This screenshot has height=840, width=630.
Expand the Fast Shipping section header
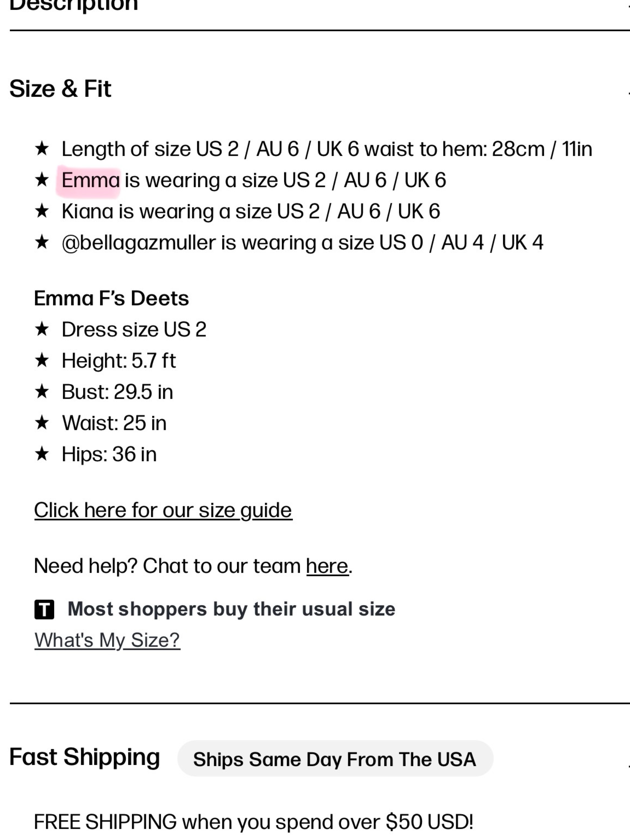(319, 758)
